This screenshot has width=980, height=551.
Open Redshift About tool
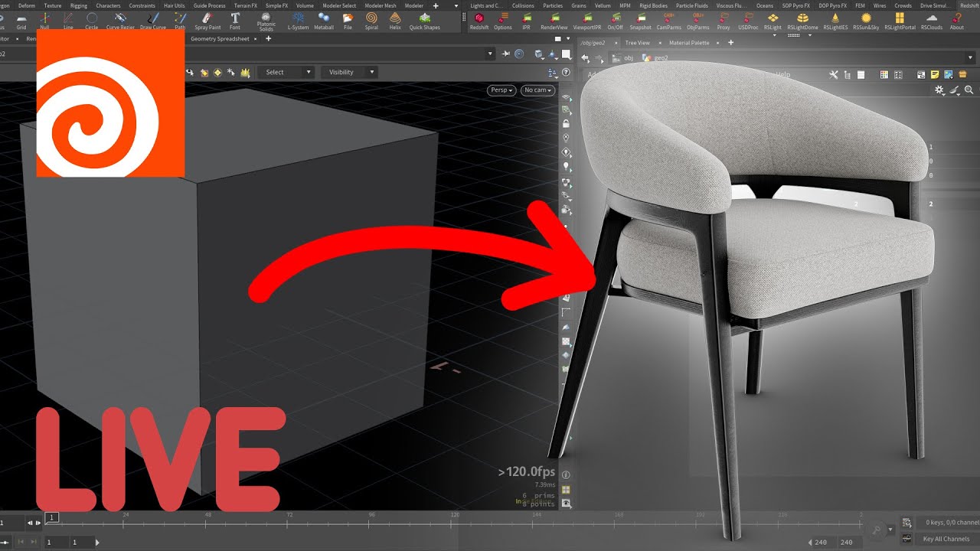point(957,21)
